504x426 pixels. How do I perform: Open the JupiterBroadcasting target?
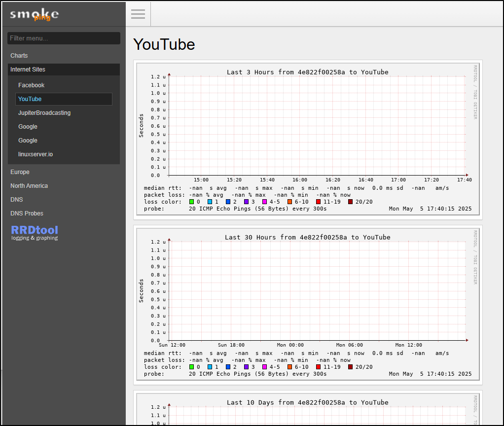click(44, 113)
